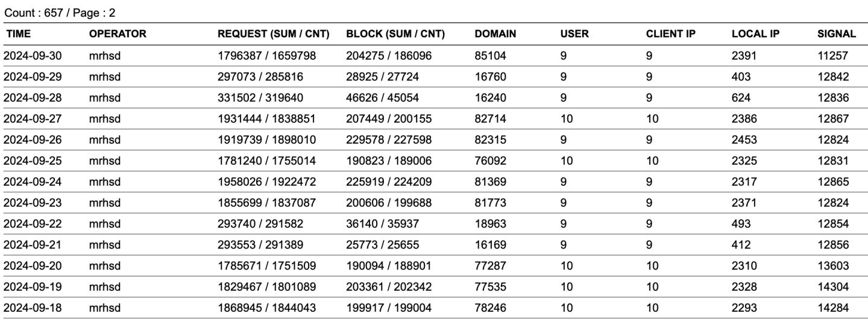Click operator mrhsd in the 2024-09-24 row

coord(104,181)
